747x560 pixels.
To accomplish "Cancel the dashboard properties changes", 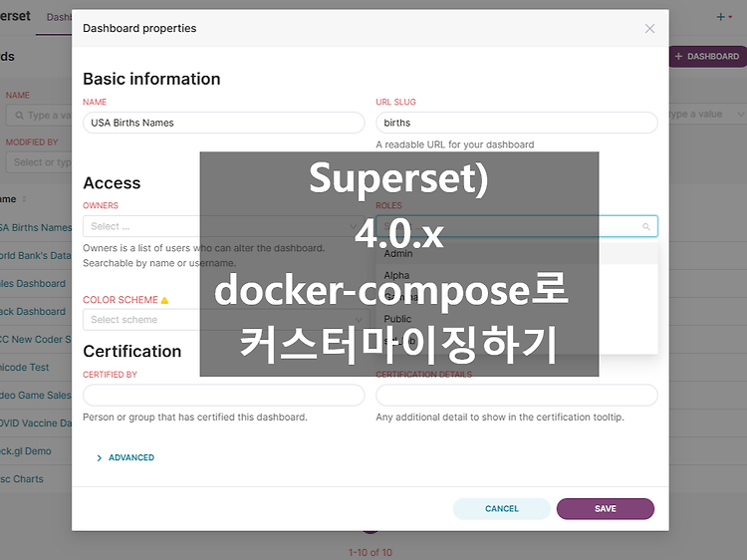I will tap(502, 508).
